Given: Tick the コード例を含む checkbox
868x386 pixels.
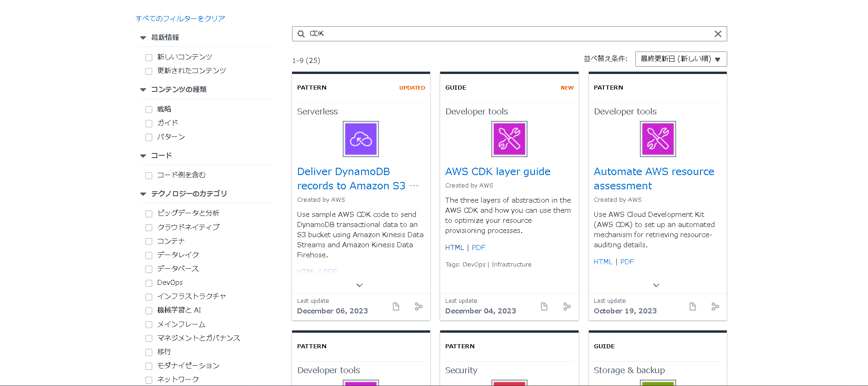Looking at the screenshot, I should point(149,176).
